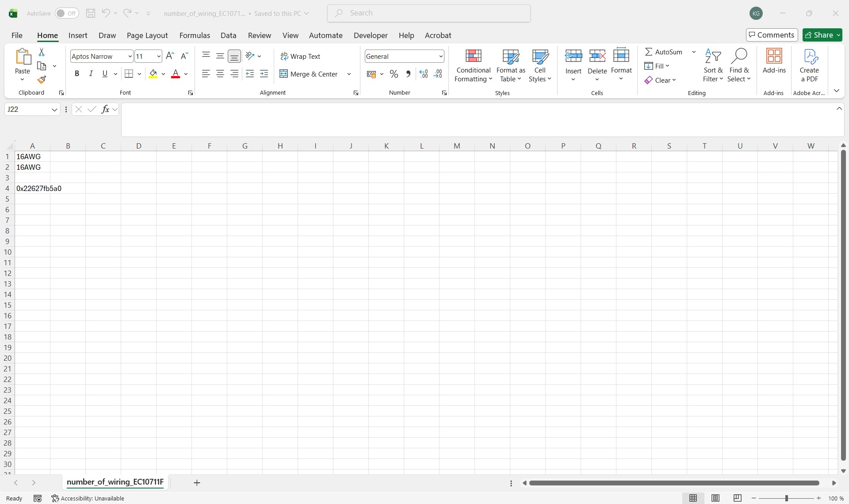
Task: Click the Format Painter brush icon
Action: tap(42, 80)
